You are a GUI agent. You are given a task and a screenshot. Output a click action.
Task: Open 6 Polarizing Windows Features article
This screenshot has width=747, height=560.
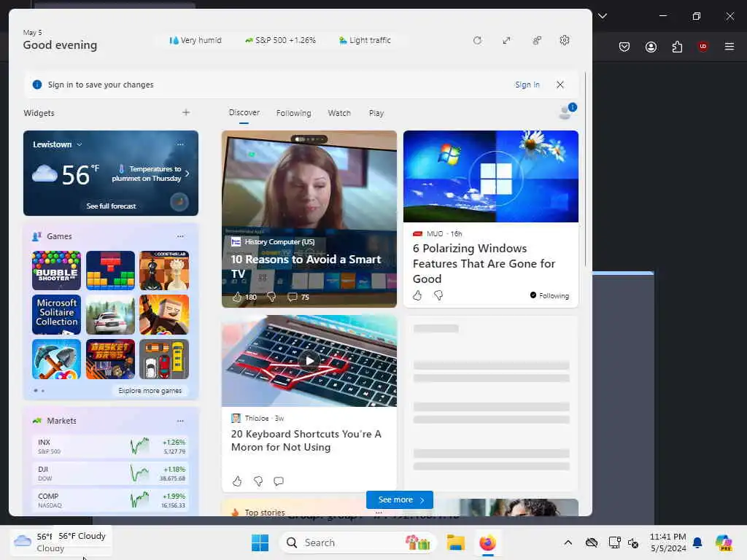click(x=484, y=263)
